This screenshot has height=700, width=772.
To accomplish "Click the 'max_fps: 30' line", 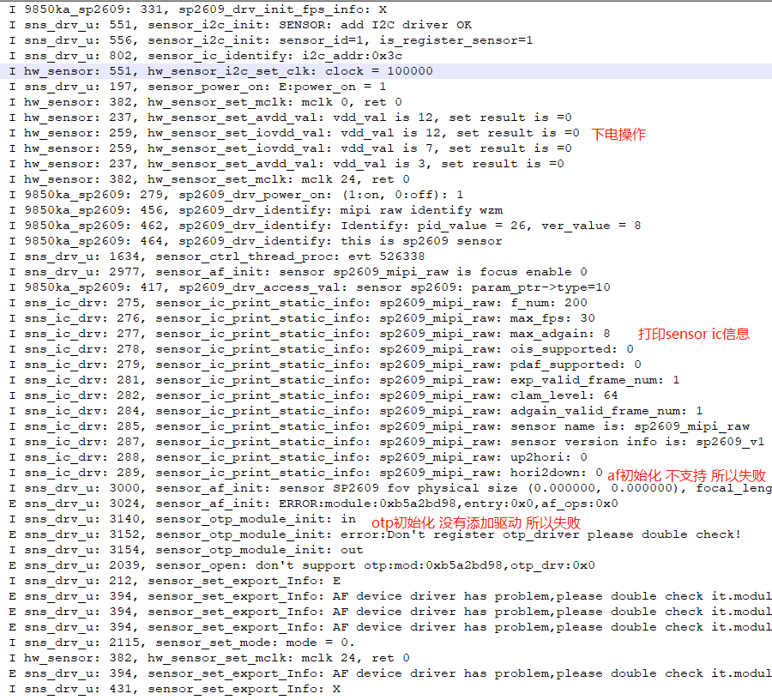I will click(302, 318).
